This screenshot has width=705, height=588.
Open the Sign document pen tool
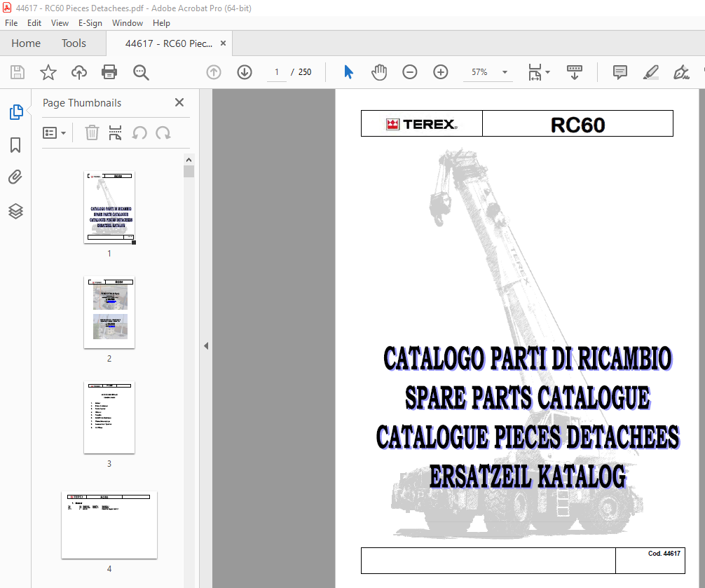(681, 72)
